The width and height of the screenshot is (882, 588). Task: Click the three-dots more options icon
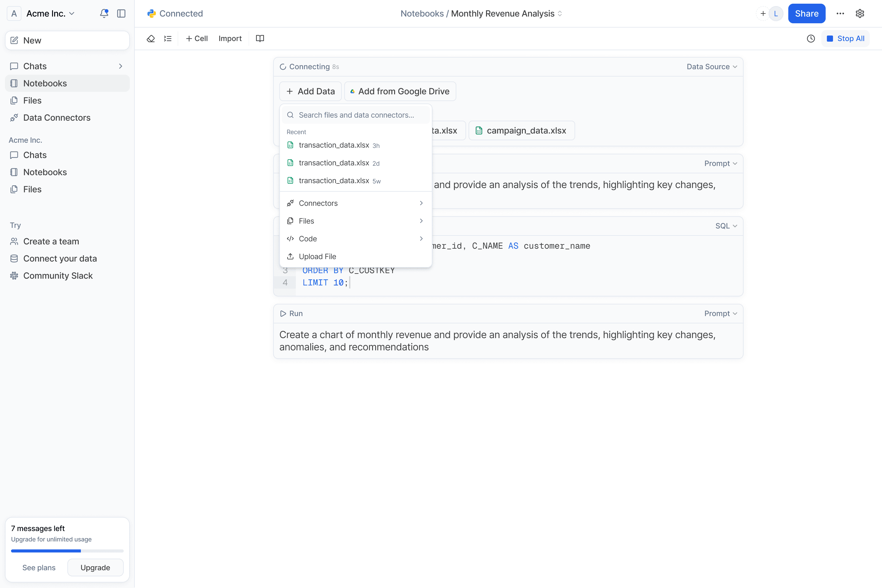840,13
